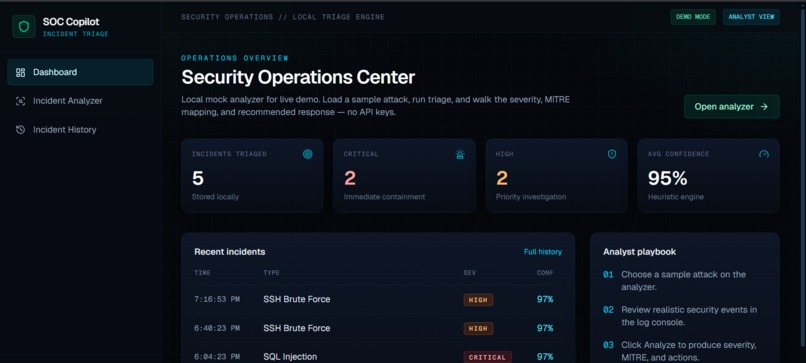The height and width of the screenshot is (363, 806).
Task: Click the HIGH badge on 6:40:23 PM row
Action: point(478,329)
